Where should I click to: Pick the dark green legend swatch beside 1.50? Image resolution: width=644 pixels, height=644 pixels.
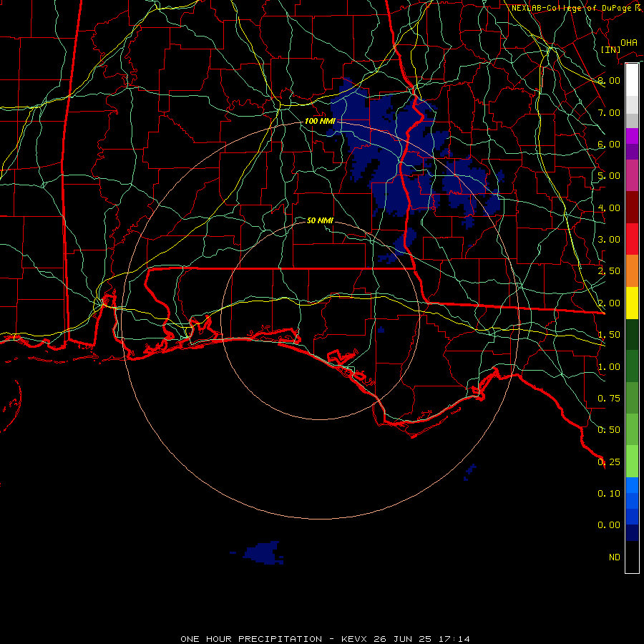pos(632,334)
